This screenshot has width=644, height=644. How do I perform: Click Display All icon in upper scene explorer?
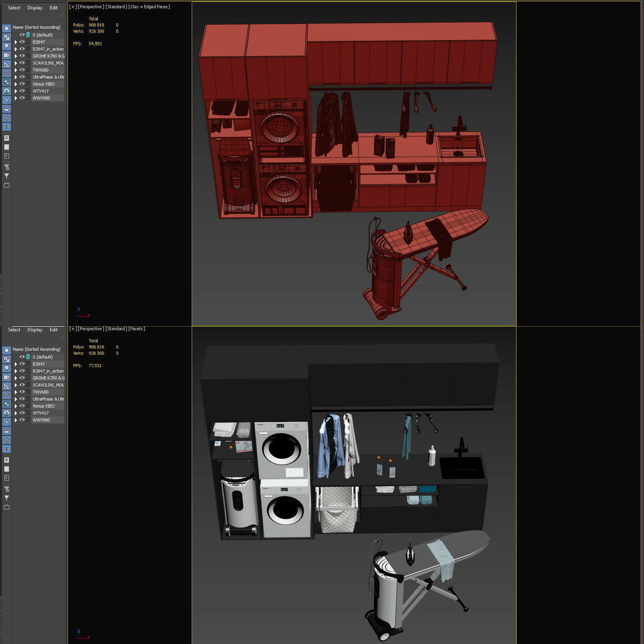pos(7,138)
